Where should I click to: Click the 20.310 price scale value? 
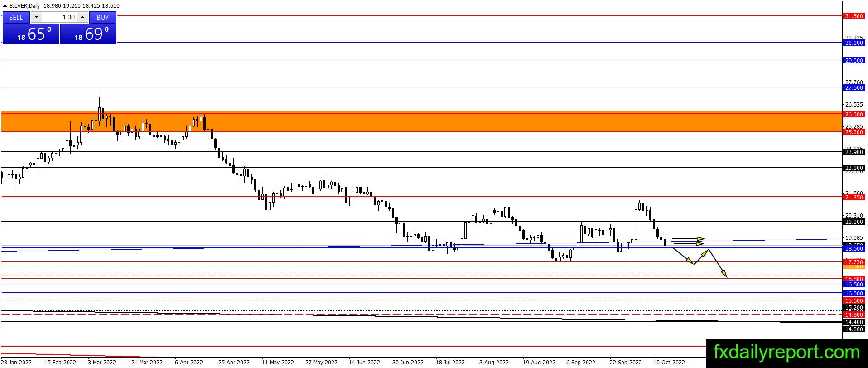pyautogui.click(x=854, y=216)
